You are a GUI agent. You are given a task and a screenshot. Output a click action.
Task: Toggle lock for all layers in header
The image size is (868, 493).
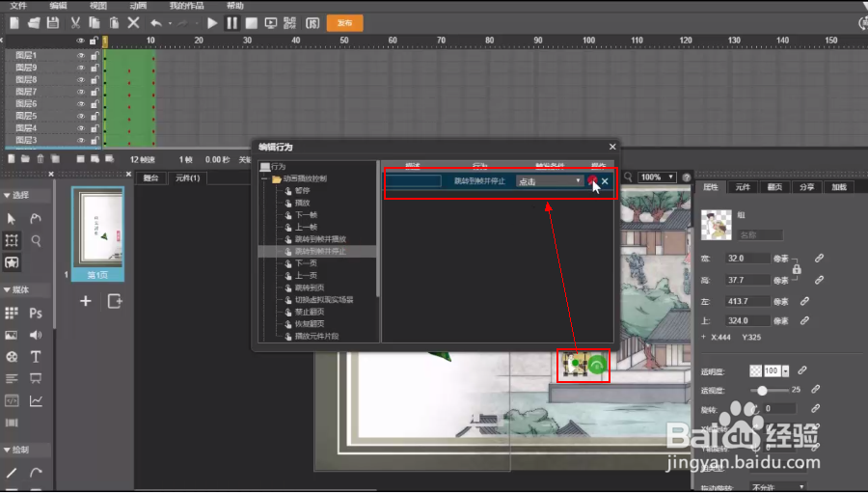[95, 41]
